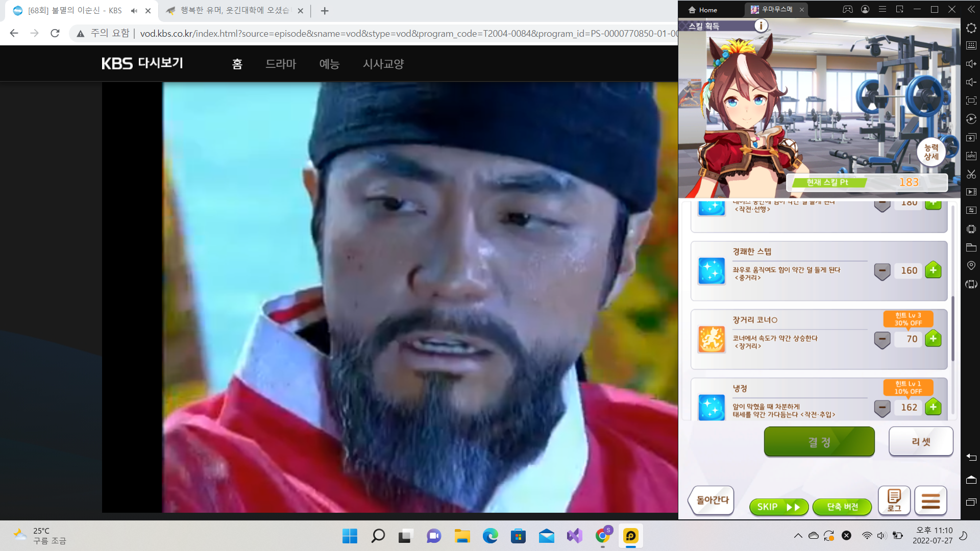This screenshot has height=551, width=980.
Task: Expand hidden system tray icons chevron
Action: click(x=798, y=536)
